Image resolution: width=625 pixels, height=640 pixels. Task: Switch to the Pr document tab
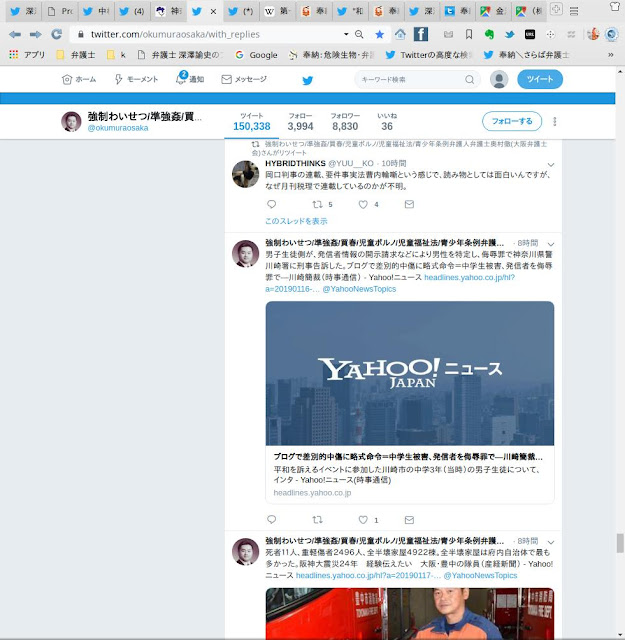(60, 11)
